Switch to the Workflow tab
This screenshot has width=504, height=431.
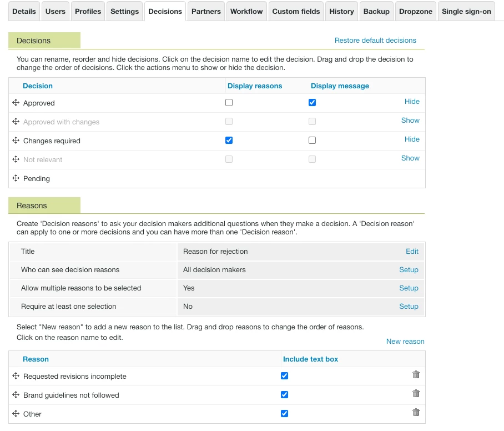coord(246,11)
